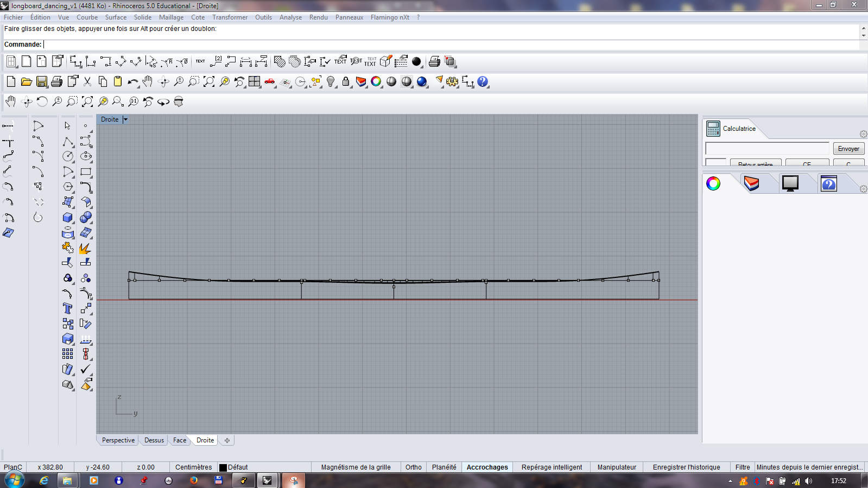This screenshot has width=868, height=488.
Task: Toggle Magnétisme de la grille
Action: click(x=356, y=467)
